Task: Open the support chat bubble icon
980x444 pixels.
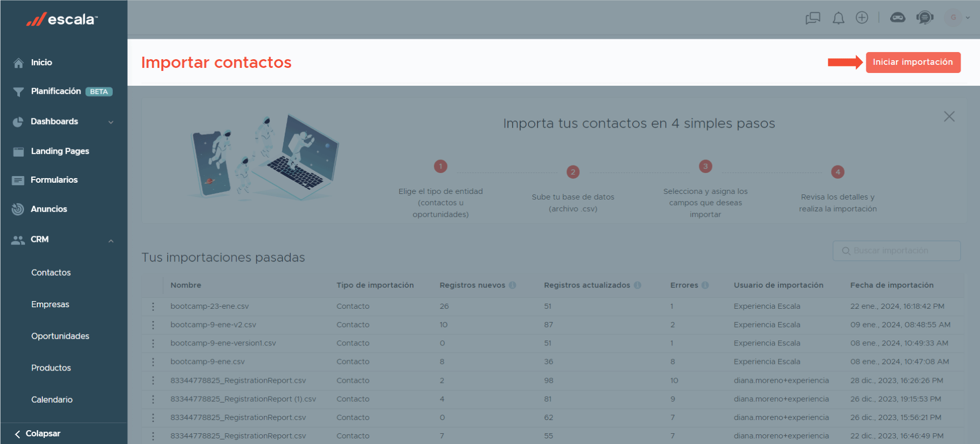Action: [x=925, y=18]
